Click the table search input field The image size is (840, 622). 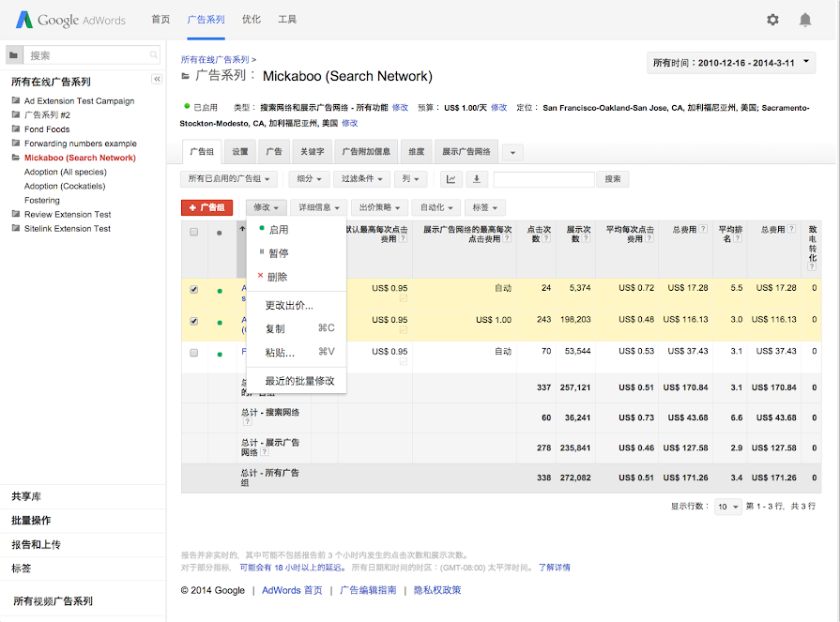(x=543, y=179)
